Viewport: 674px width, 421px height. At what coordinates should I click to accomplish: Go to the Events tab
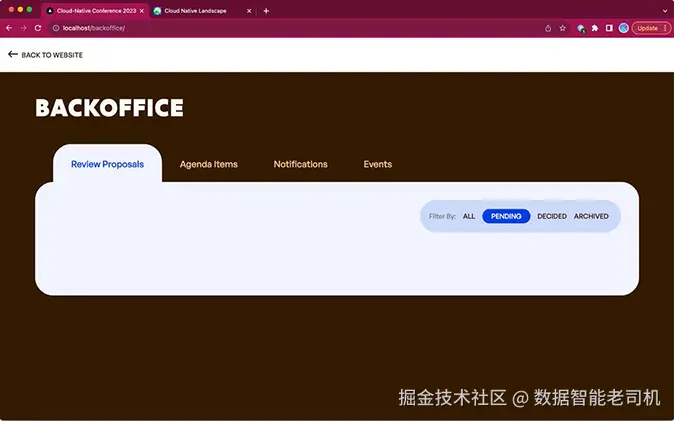pos(377,164)
